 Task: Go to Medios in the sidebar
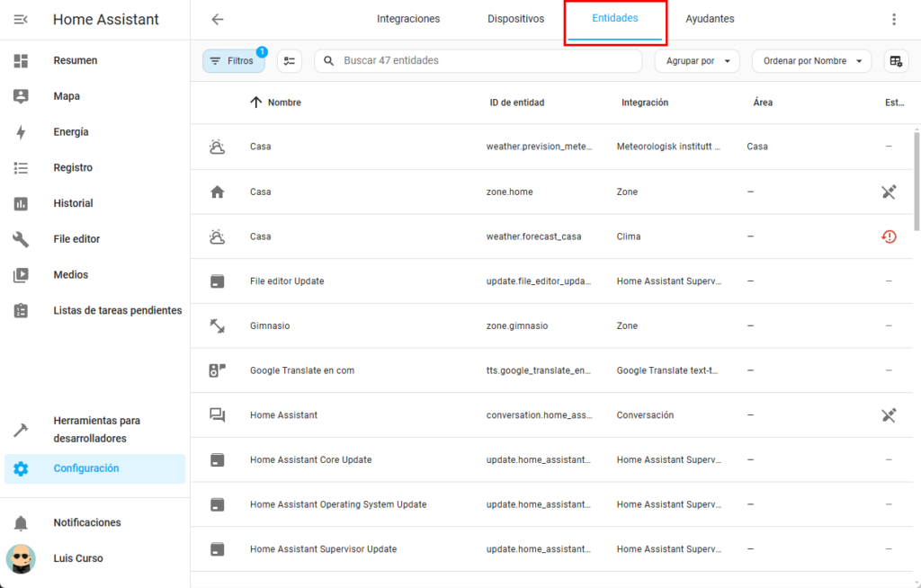click(x=70, y=275)
